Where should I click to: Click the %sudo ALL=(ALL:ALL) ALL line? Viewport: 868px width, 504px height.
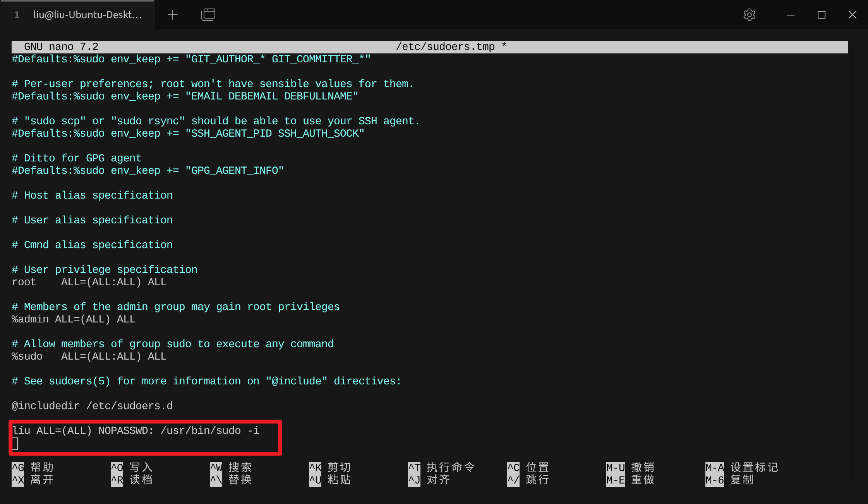pos(89,356)
